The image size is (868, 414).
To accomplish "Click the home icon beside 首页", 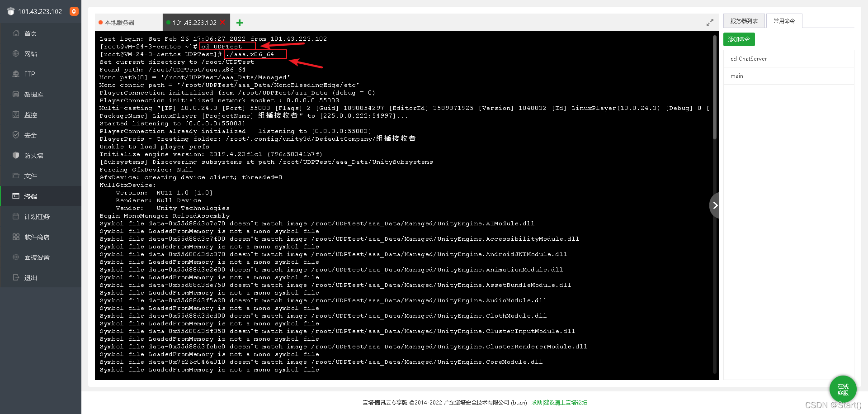I will click(16, 33).
